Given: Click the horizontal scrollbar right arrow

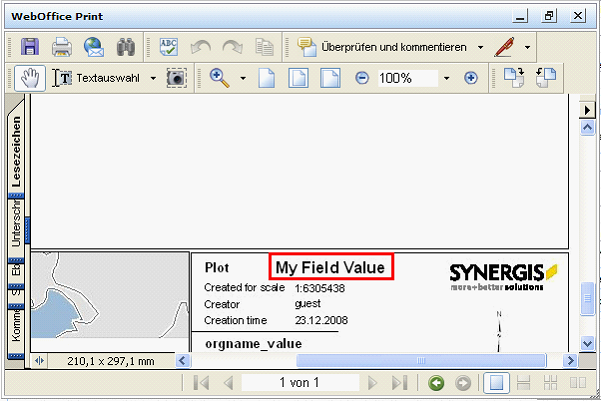Looking at the screenshot, I should [x=570, y=361].
